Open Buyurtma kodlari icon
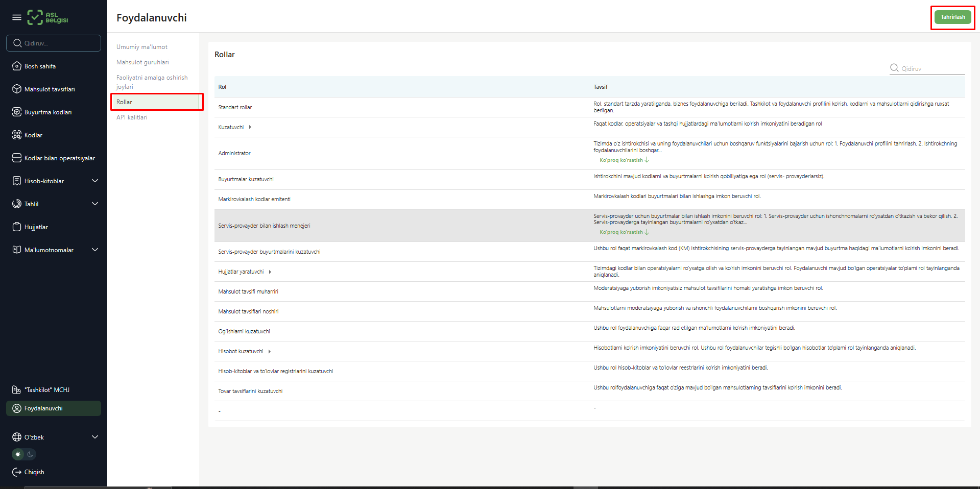Screen dimensions: 980x489 coord(17,112)
